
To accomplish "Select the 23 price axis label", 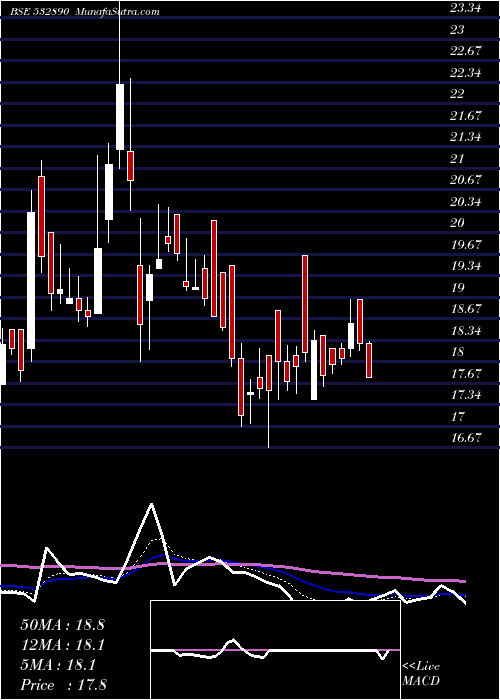I will pos(458,29).
